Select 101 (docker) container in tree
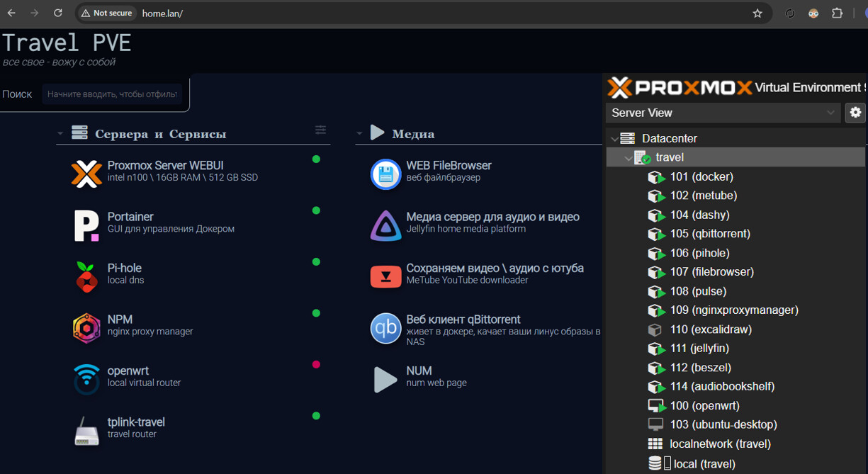 pyautogui.click(x=701, y=176)
